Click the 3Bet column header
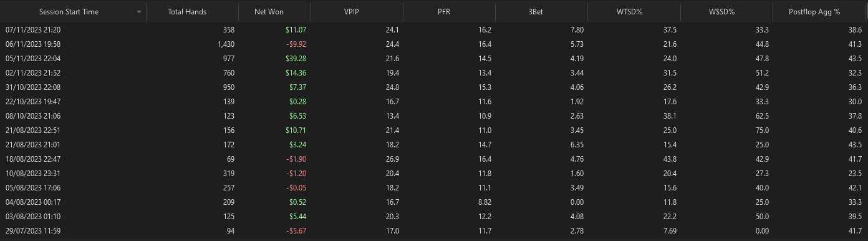The height and width of the screenshot is (241, 868). pos(542,12)
